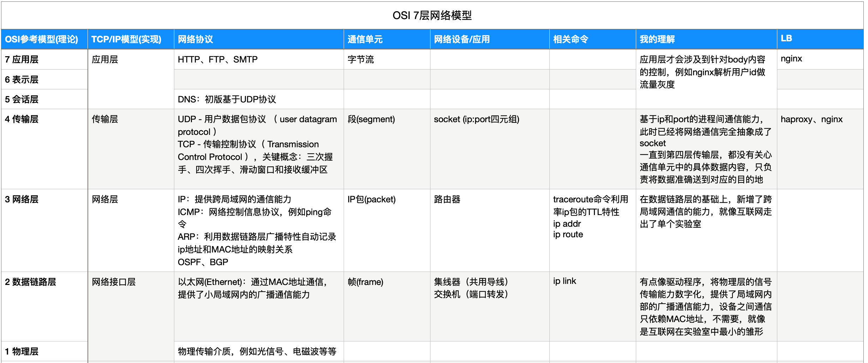
Task: Select the "OSI参考模型(理论)" column header
Action: coord(42,39)
